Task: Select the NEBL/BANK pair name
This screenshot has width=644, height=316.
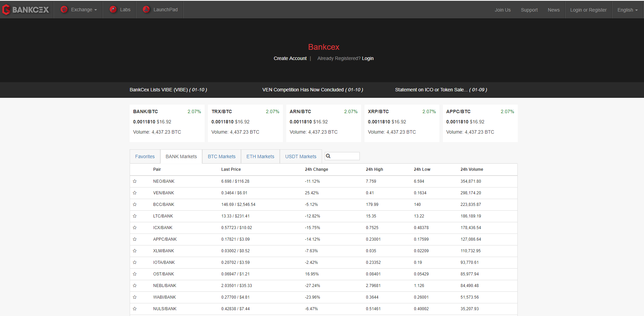Action: pyautogui.click(x=165, y=286)
